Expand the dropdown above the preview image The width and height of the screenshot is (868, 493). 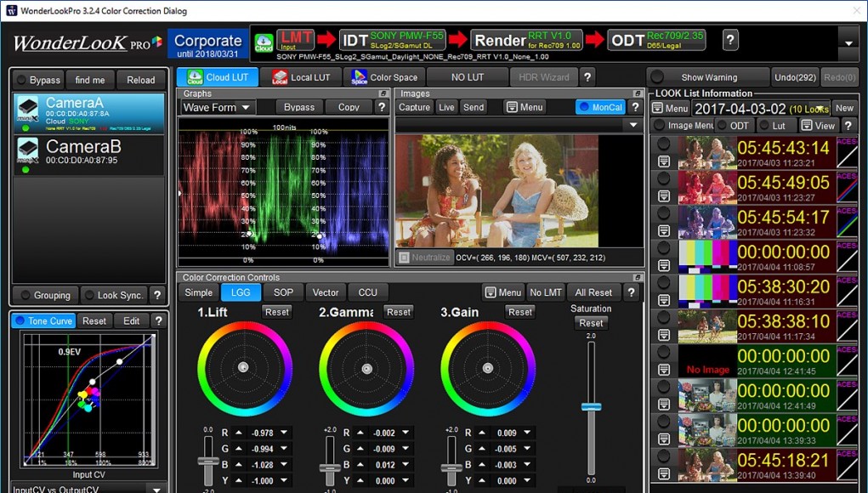633,126
